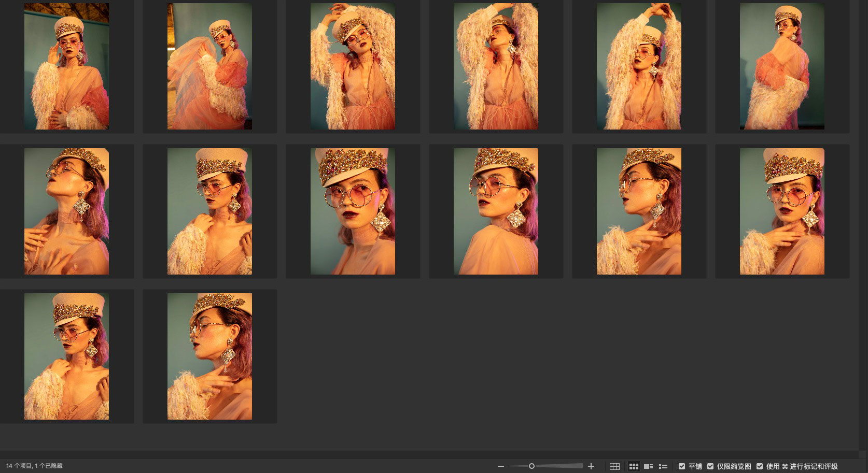
Task: Switch to thumbnail grid view
Action: pos(634,466)
